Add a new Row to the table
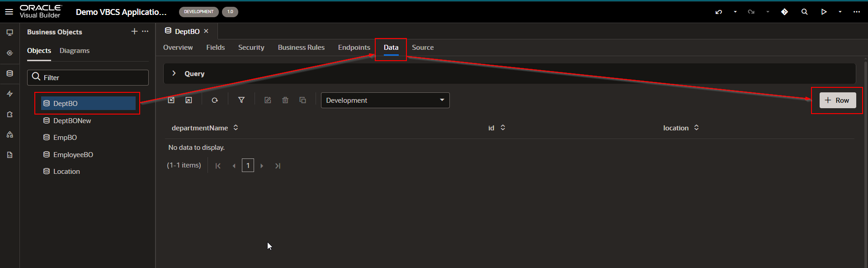Viewport: 868px width, 268px height. 838,100
